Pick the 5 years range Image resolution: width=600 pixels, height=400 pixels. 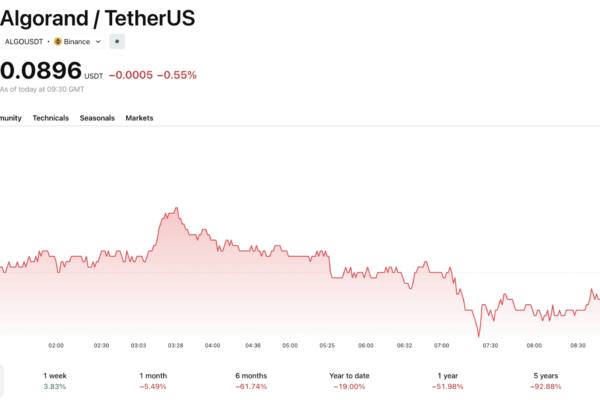pyautogui.click(x=545, y=380)
